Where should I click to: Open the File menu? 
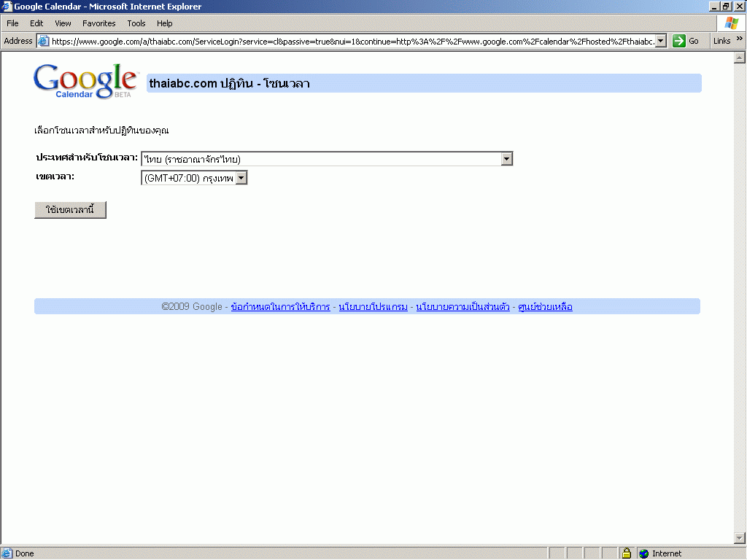point(12,23)
